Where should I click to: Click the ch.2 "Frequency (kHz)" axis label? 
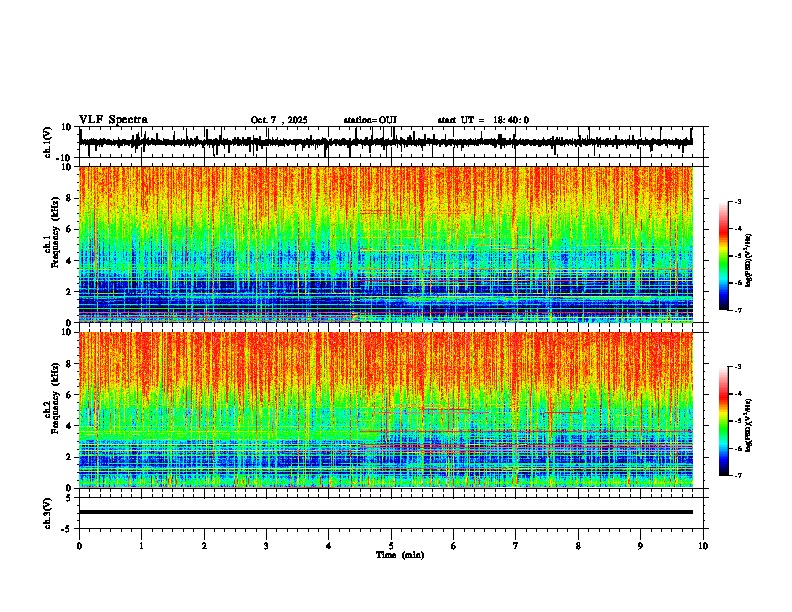coord(55,396)
